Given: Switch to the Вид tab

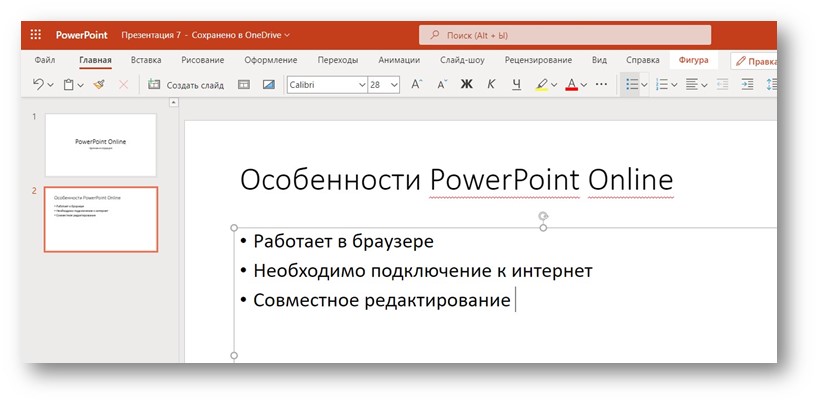Looking at the screenshot, I should pyautogui.click(x=599, y=60).
